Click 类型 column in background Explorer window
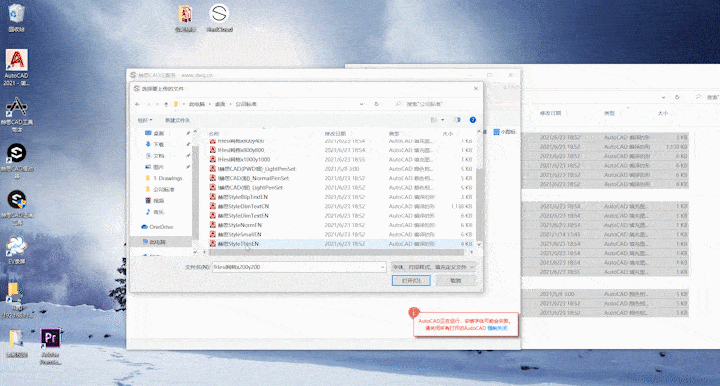 click(x=609, y=113)
